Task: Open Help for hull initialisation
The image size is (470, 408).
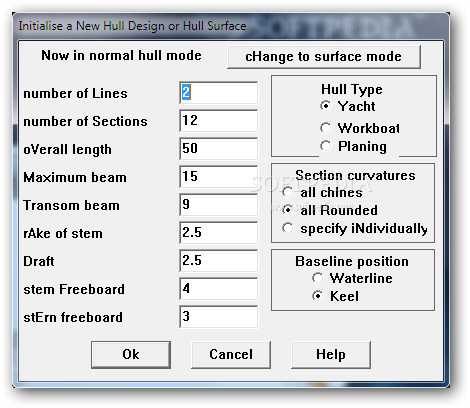Action: click(331, 355)
